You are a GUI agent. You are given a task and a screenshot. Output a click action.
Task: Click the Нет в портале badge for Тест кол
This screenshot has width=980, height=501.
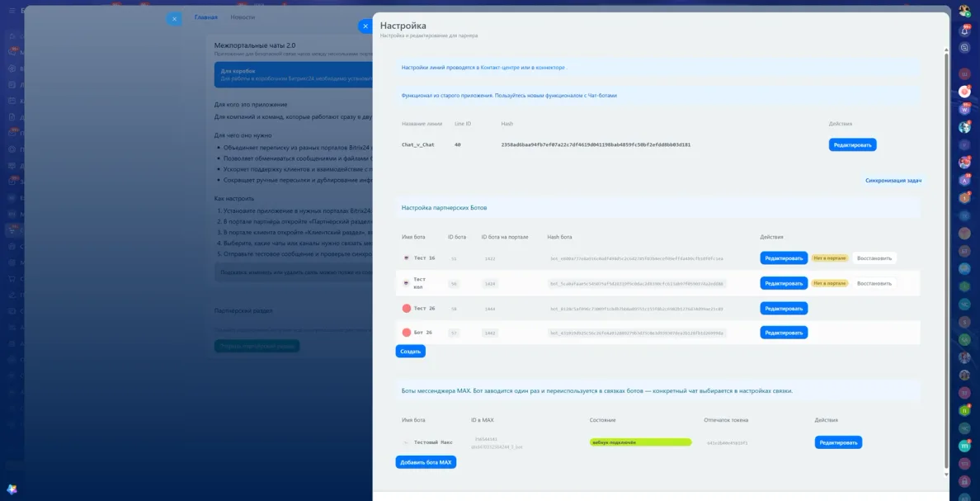(x=830, y=283)
